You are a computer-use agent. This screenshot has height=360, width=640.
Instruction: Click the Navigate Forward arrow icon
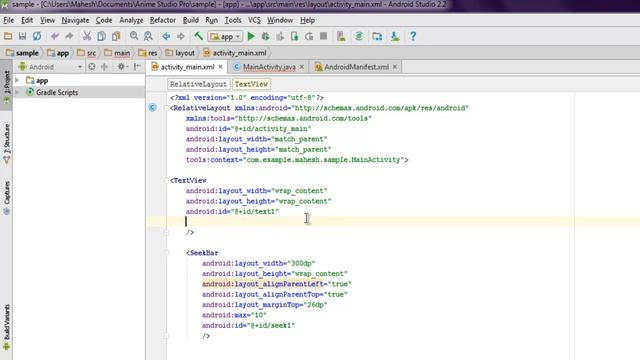[x=181, y=36]
